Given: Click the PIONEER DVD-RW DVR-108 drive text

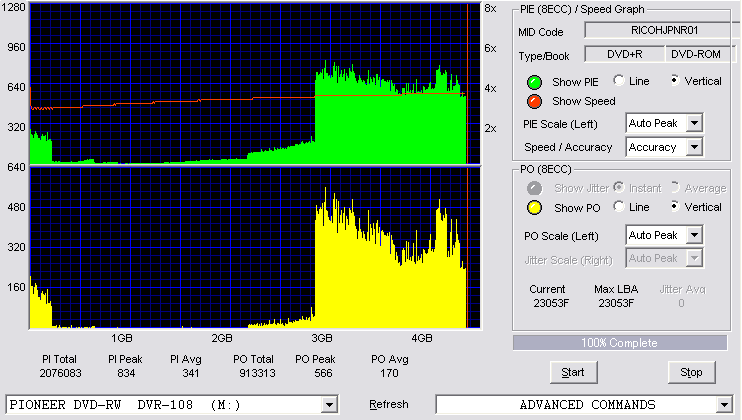Looking at the screenshot, I should (125, 405).
